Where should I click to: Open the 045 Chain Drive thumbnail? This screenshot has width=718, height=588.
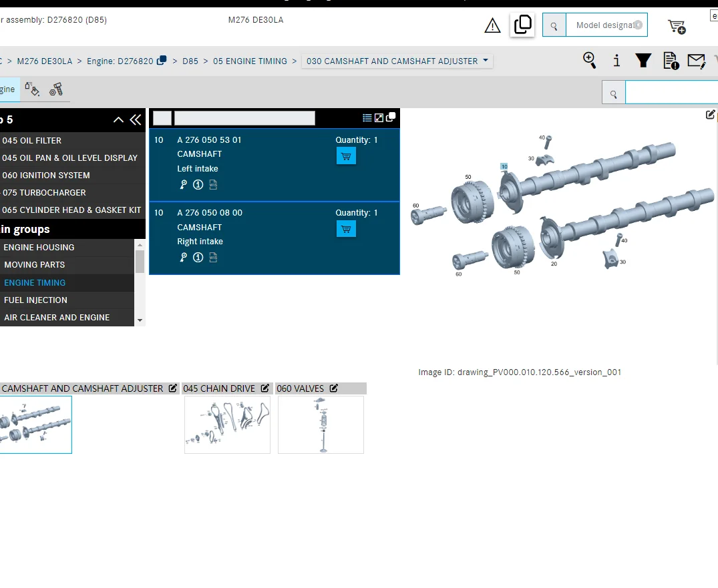click(227, 424)
